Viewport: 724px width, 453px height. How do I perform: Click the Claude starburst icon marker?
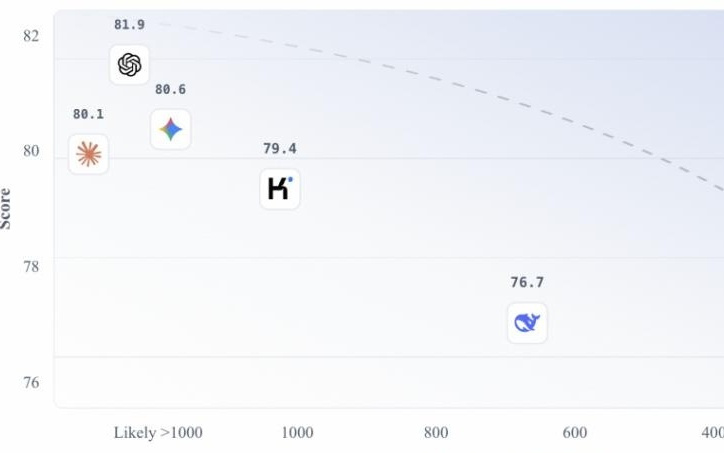tap(88, 154)
